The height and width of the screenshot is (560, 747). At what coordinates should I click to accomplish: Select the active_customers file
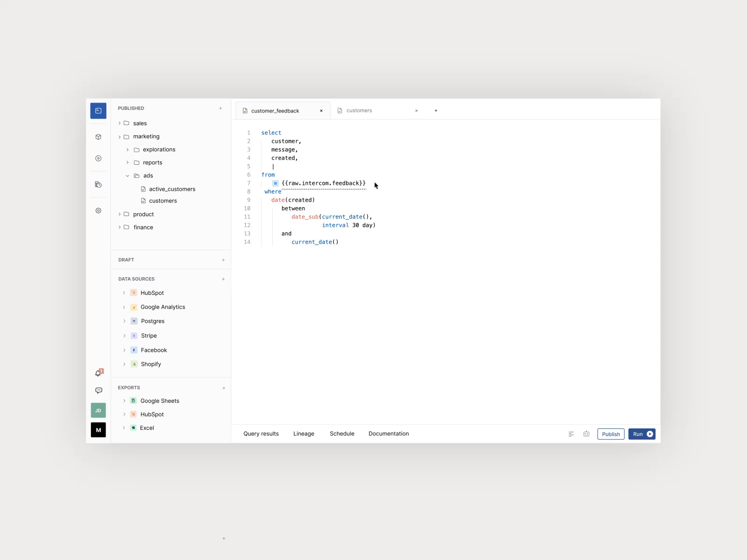tap(172, 189)
